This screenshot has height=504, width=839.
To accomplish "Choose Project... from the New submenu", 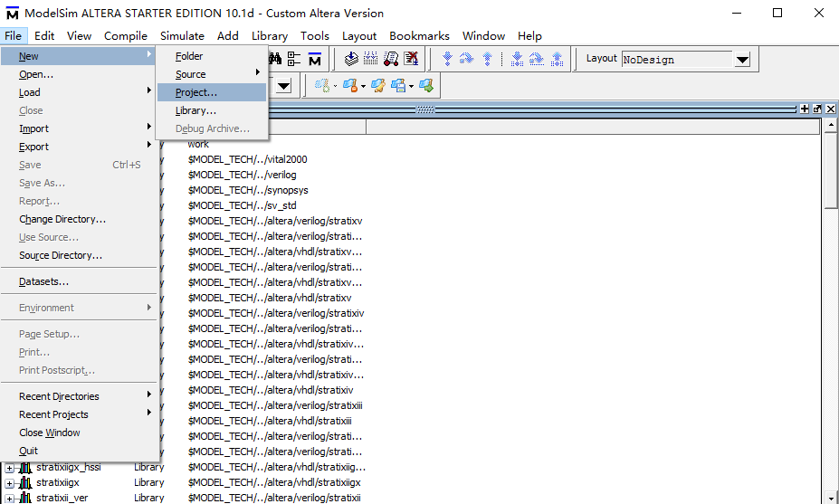I will 212,92.
